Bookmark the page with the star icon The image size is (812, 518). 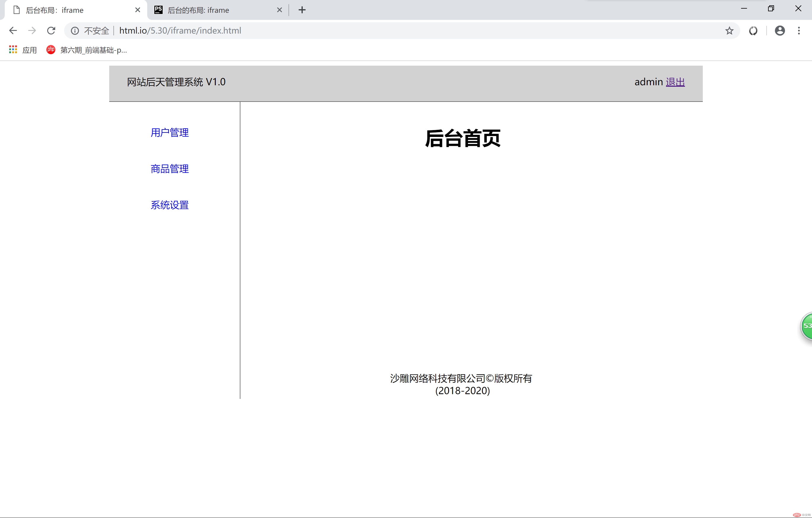click(729, 30)
